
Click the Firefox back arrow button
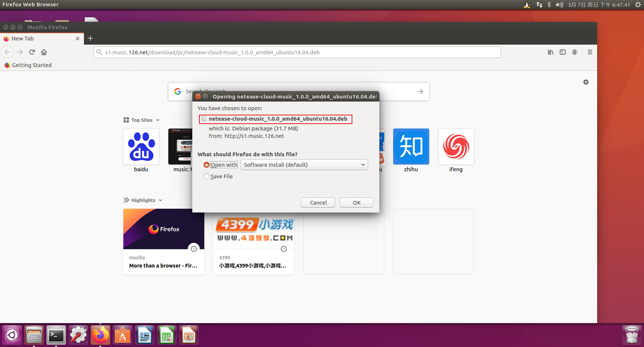tap(7, 52)
